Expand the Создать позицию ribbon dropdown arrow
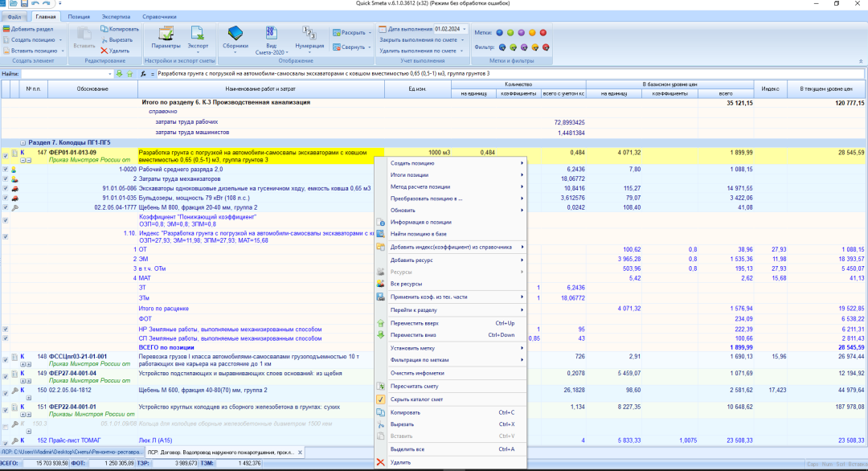Image resolution: width=868 pixels, height=471 pixels. [x=59, y=39]
